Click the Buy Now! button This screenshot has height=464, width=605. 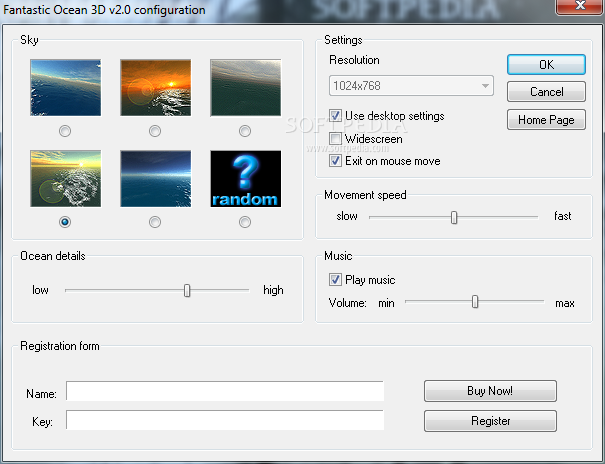coord(490,391)
